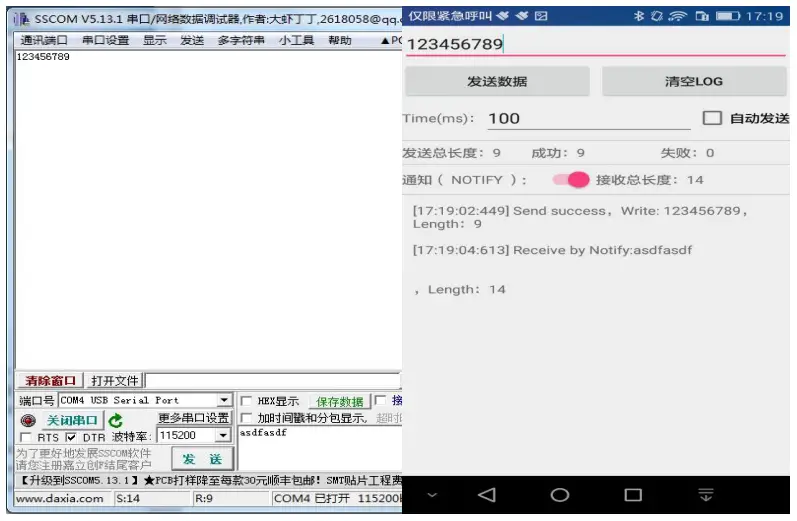Enable 加时间戳和分包显示 checkbox
This screenshot has height=521, width=797.
click(246, 418)
